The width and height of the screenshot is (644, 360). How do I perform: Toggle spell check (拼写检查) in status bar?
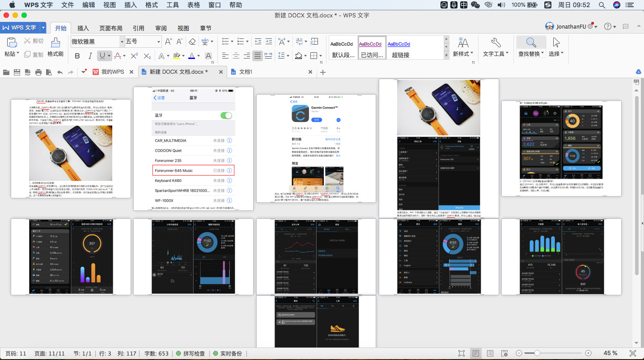coord(191,353)
